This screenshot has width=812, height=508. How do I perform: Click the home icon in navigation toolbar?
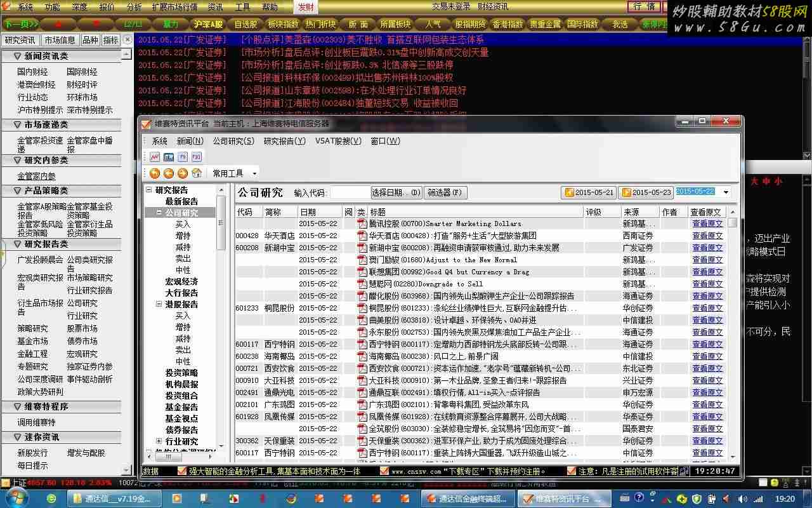(197, 173)
